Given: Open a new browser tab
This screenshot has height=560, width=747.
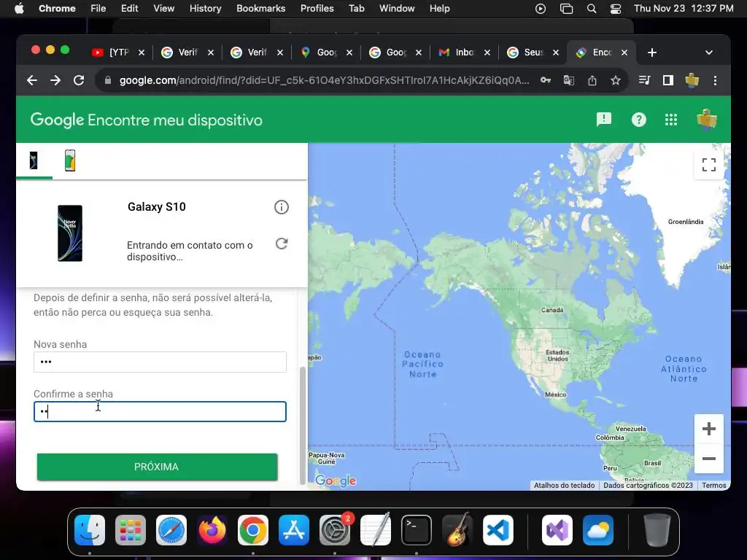Looking at the screenshot, I should tap(652, 52).
